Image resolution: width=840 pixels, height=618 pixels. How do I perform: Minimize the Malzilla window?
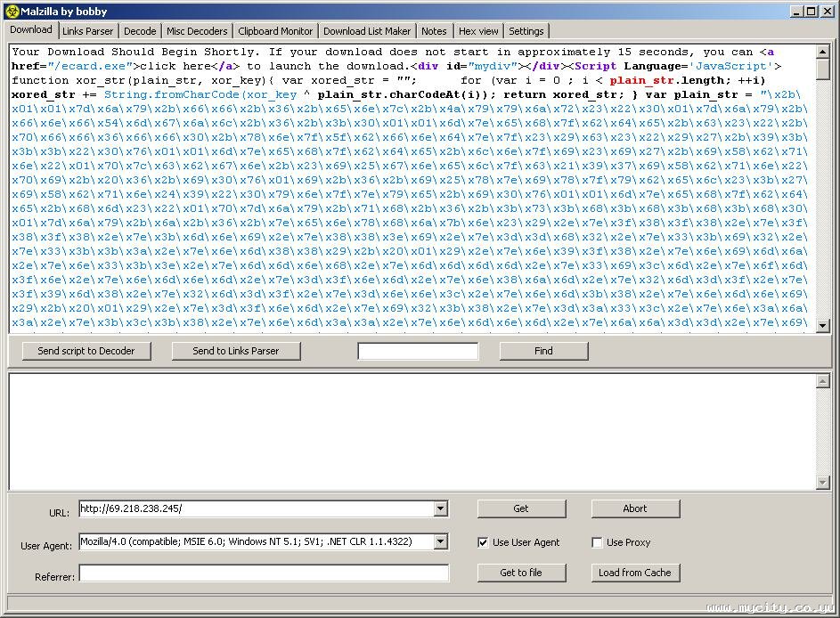797,12
